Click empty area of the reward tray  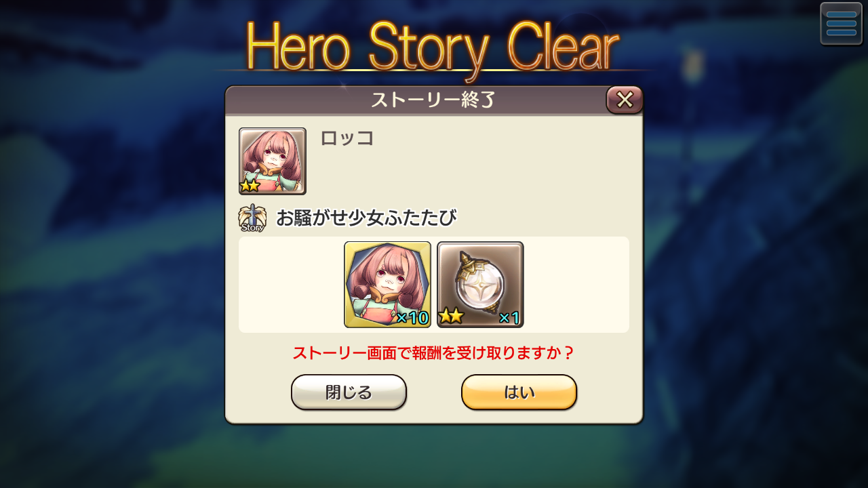pyautogui.click(x=576, y=285)
